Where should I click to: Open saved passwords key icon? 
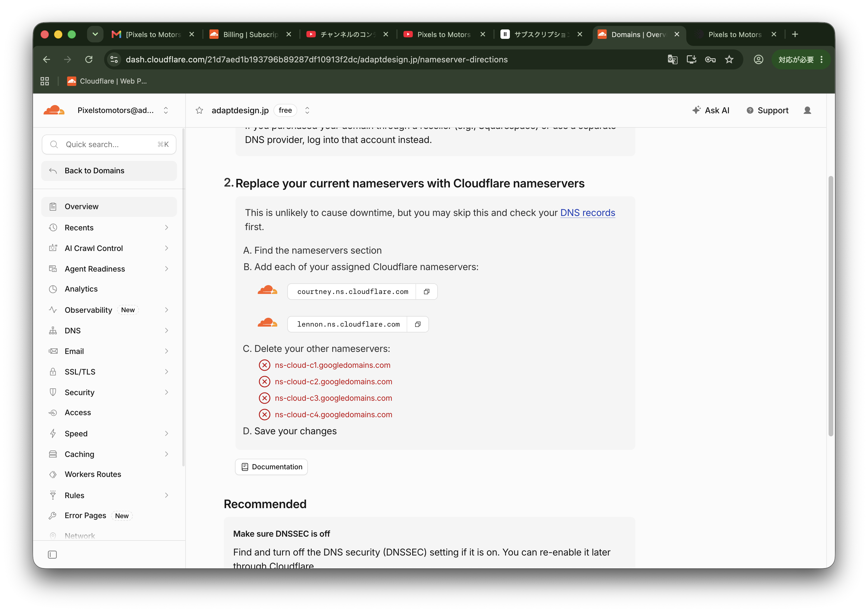[710, 59]
